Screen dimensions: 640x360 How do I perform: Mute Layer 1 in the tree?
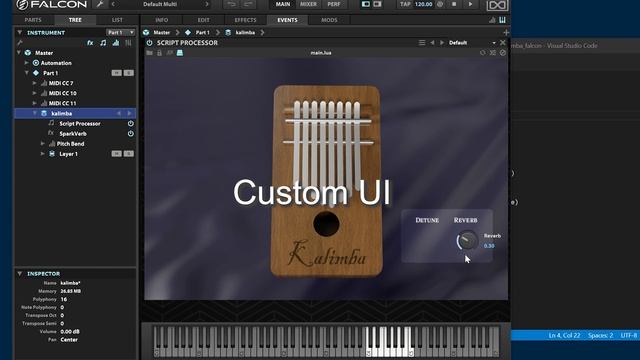117,154
